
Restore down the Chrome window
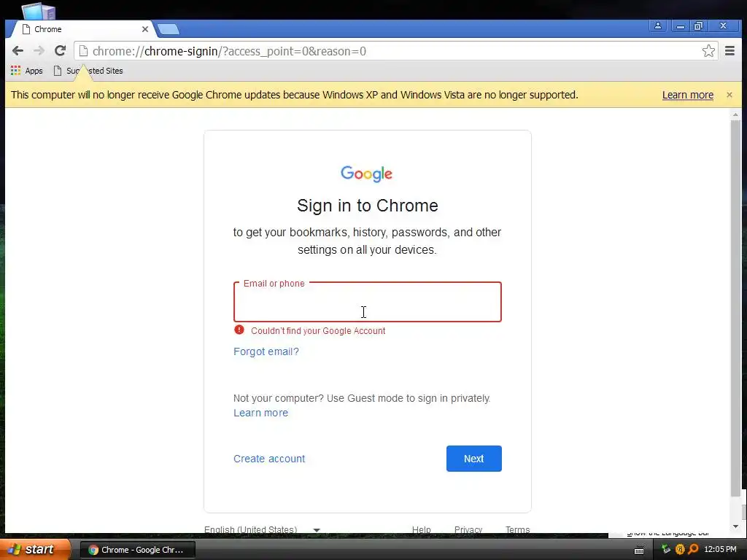[x=698, y=26]
